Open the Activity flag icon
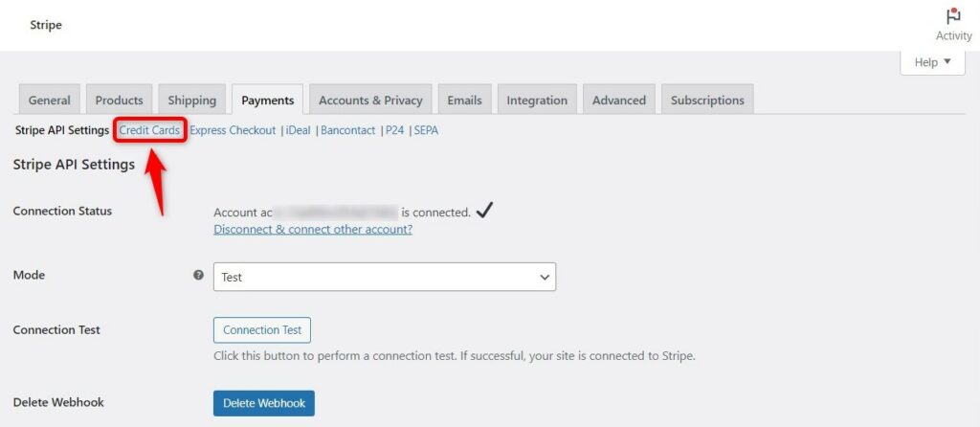 coord(953,16)
